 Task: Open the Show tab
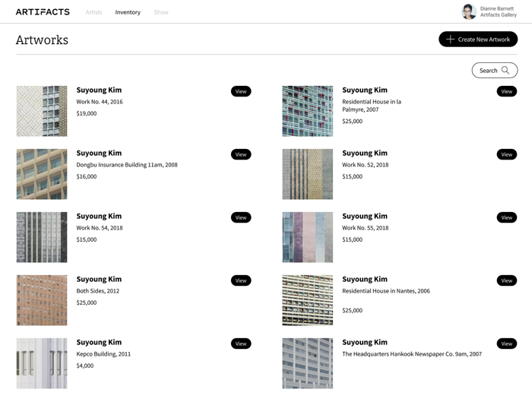pos(161,12)
